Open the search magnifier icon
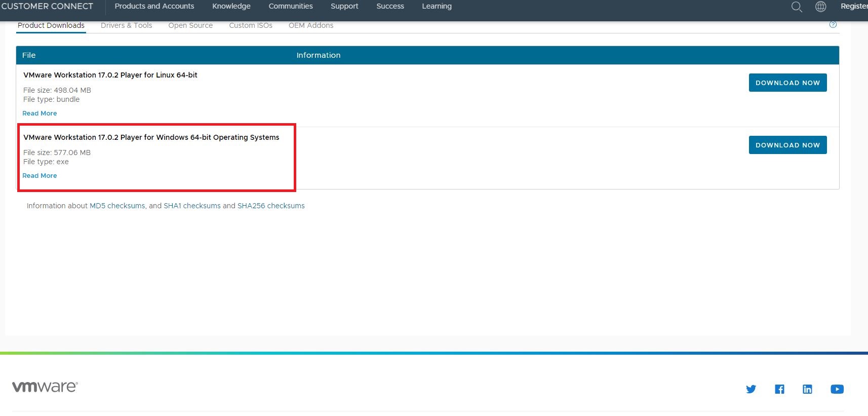The image size is (868, 416). (x=797, y=7)
